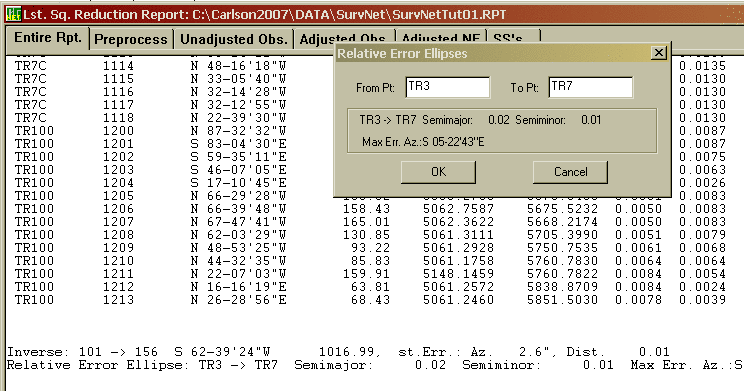
Task: Select bearing N 32-12'55"W
Action: tap(239, 105)
